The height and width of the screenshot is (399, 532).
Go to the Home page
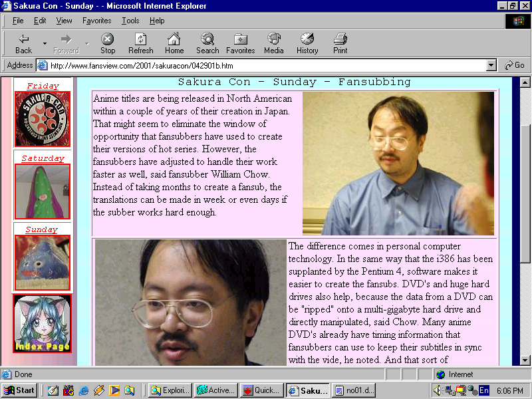click(x=174, y=43)
